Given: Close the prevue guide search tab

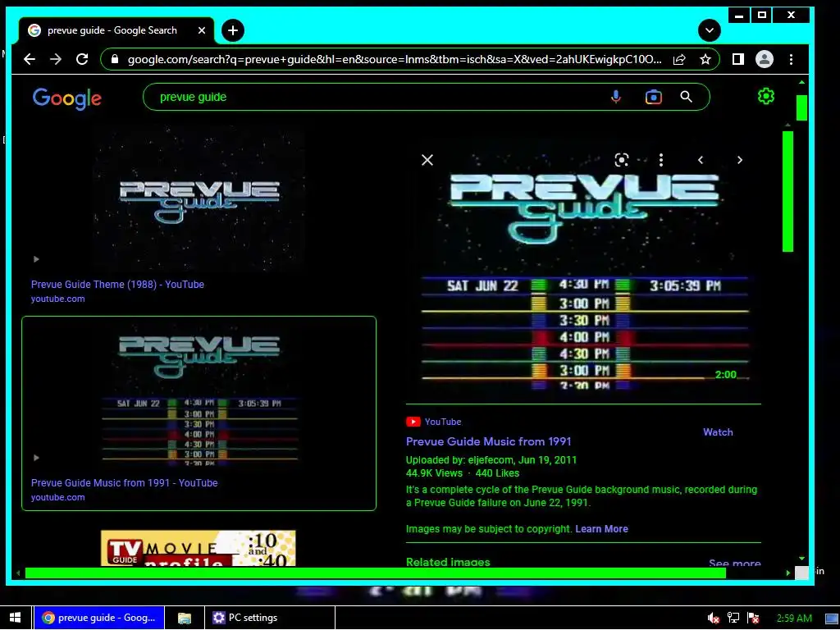Looking at the screenshot, I should pos(202,30).
